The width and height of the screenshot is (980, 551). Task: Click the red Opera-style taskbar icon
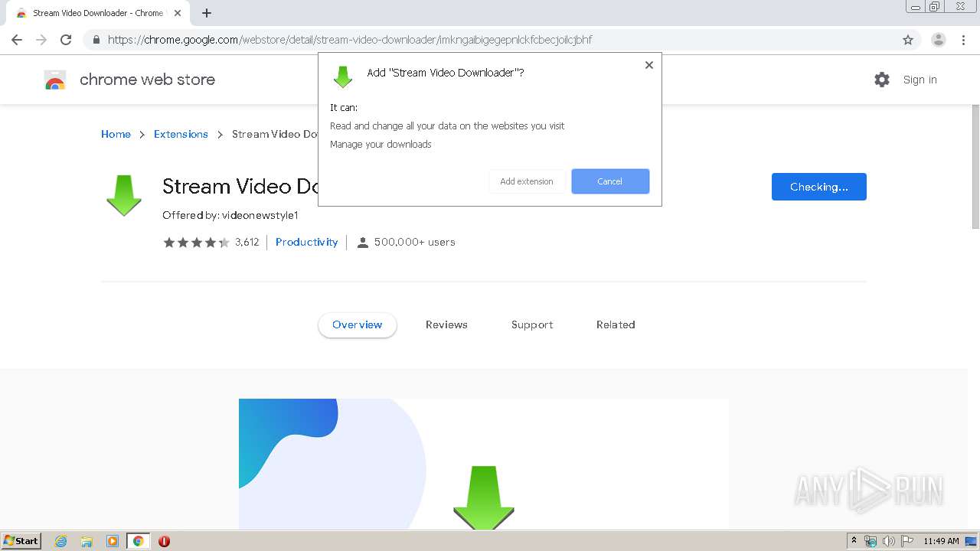click(x=164, y=541)
